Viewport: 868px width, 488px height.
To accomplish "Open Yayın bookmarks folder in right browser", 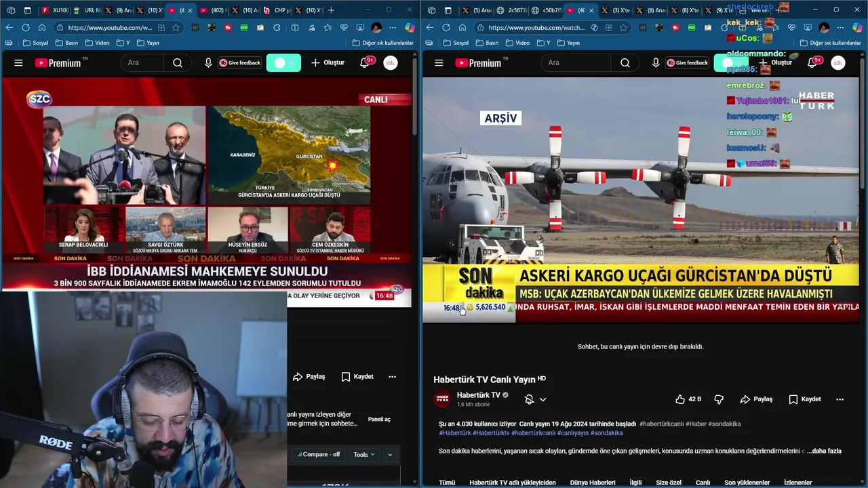I will (568, 43).
